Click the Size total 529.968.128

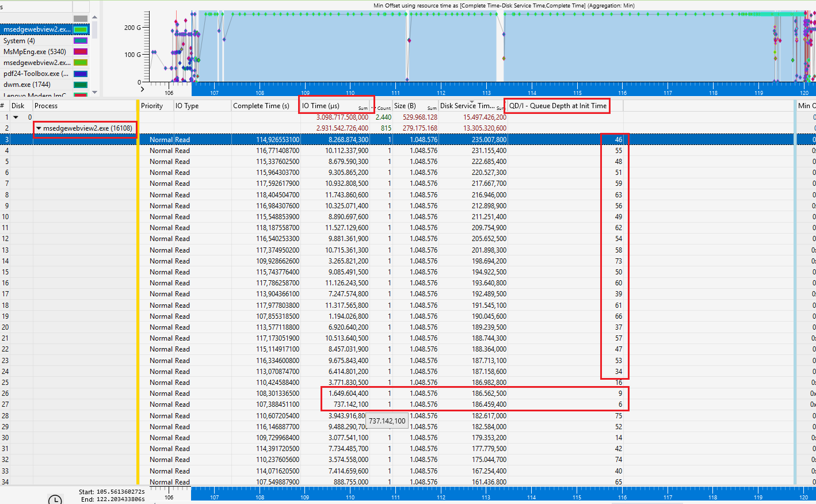click(x=420, y=117)
